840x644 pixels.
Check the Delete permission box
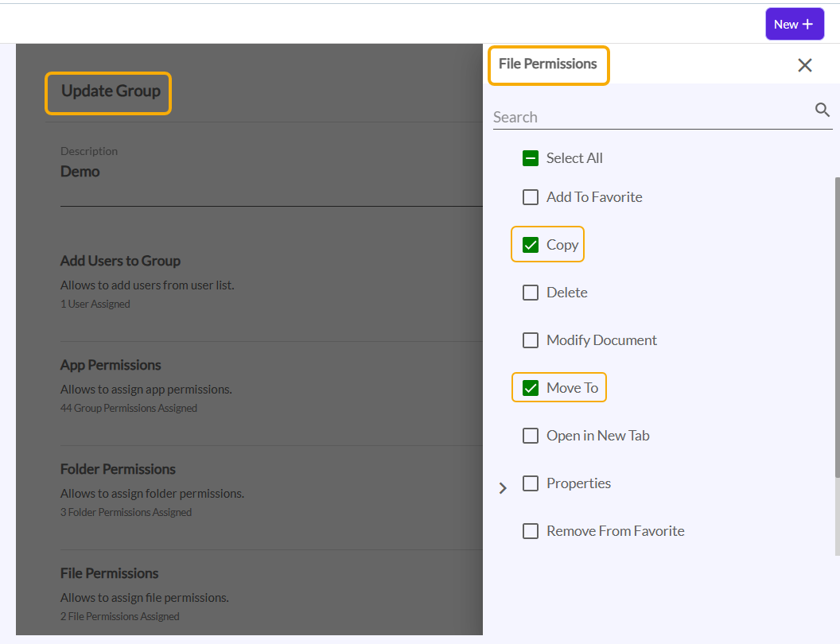pyautogui.click(x=531, y=293)
